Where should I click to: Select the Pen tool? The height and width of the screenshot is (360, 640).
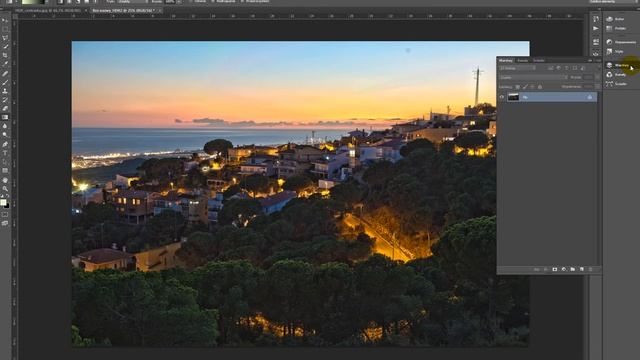pyautogui.click(x=5, y=144)
